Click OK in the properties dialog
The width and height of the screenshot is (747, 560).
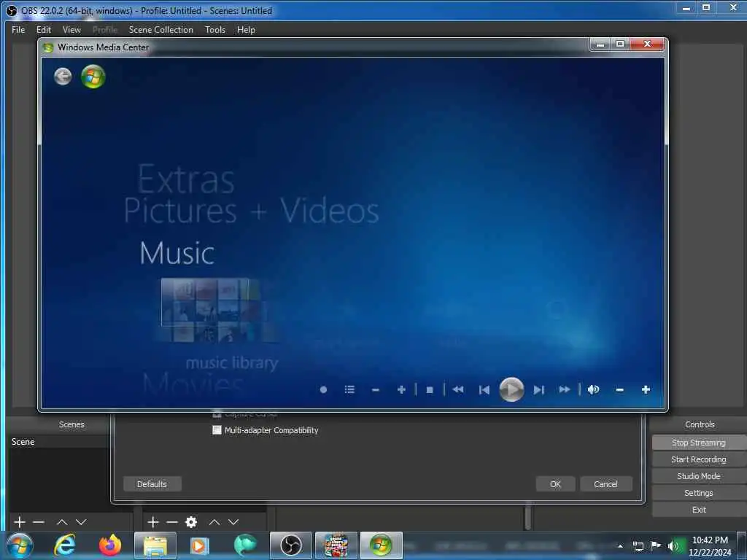click(555, 484)
